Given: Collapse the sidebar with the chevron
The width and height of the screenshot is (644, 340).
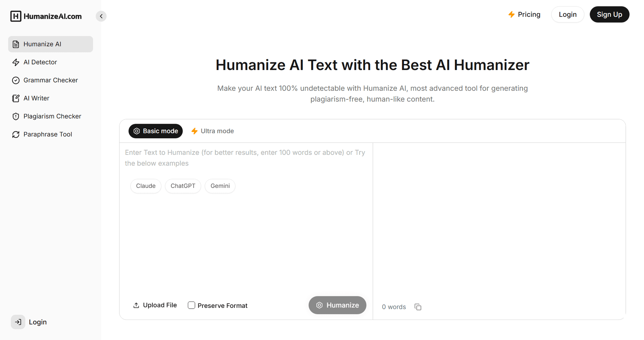Looking at the screenshot, I should click(x=101, y=16).
